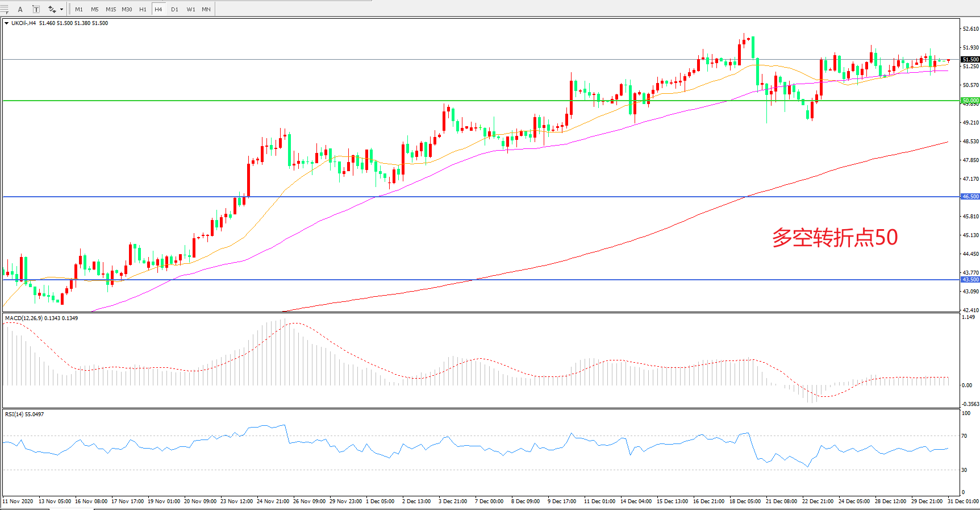This screenshot has width=980, height=510.
Task: Change to W1 weekly timeframe
Action: pyautogui.click(x=190, y=9)
